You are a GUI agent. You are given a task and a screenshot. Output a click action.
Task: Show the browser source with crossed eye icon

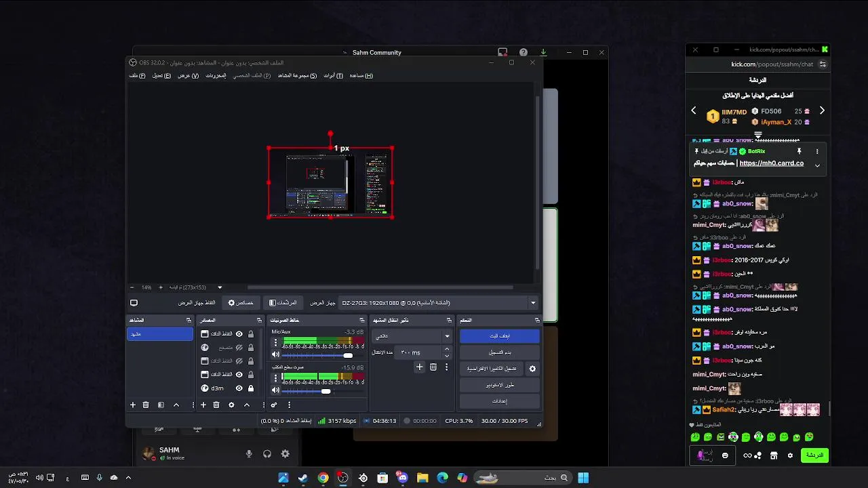point(239,348)
